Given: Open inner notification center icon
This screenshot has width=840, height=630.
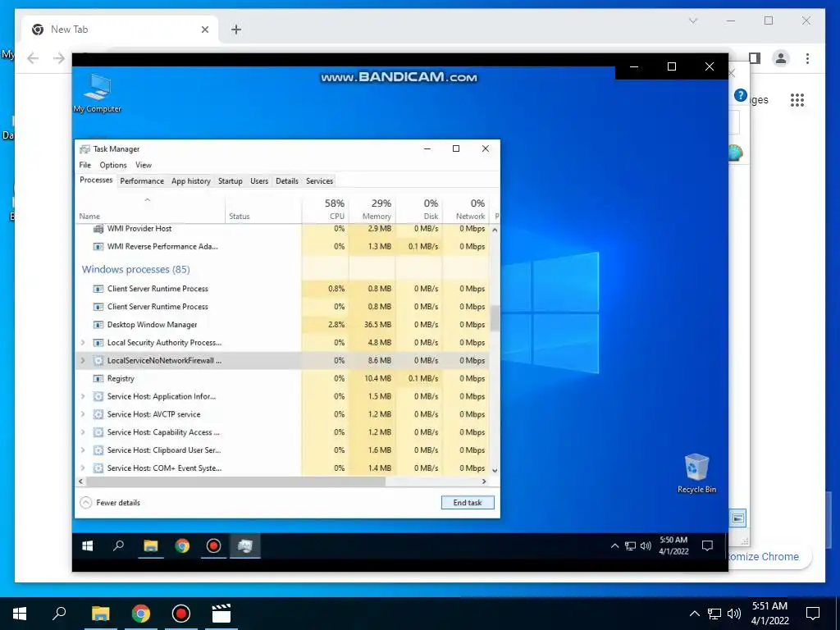Looking at the screenshot, I should click(x=707, y=546).
